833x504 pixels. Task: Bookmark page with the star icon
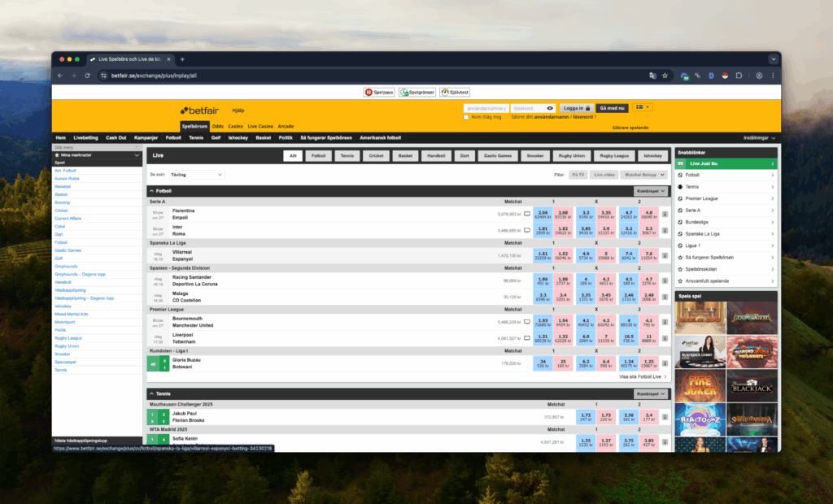click(665, 76)
